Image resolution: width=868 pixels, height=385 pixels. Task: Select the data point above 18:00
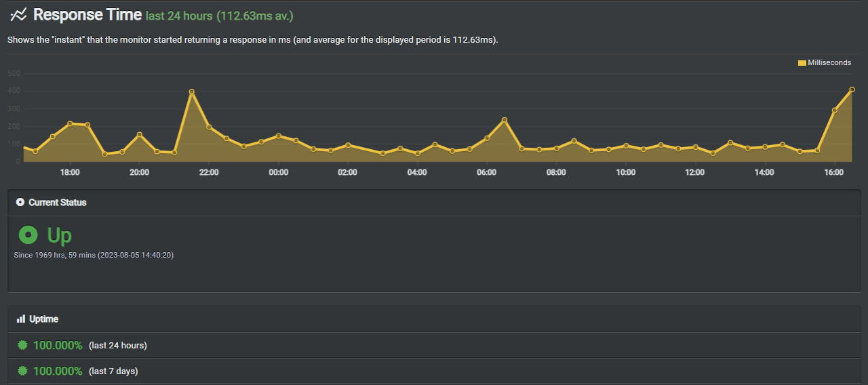pyautogui.click(x=70, y=123)
